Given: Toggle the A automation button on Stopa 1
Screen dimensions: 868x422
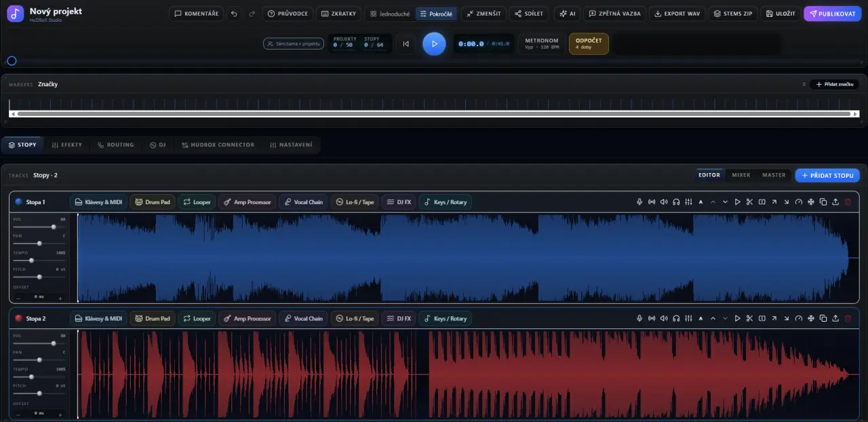Looking at the screenshot, I should [701, 202].
